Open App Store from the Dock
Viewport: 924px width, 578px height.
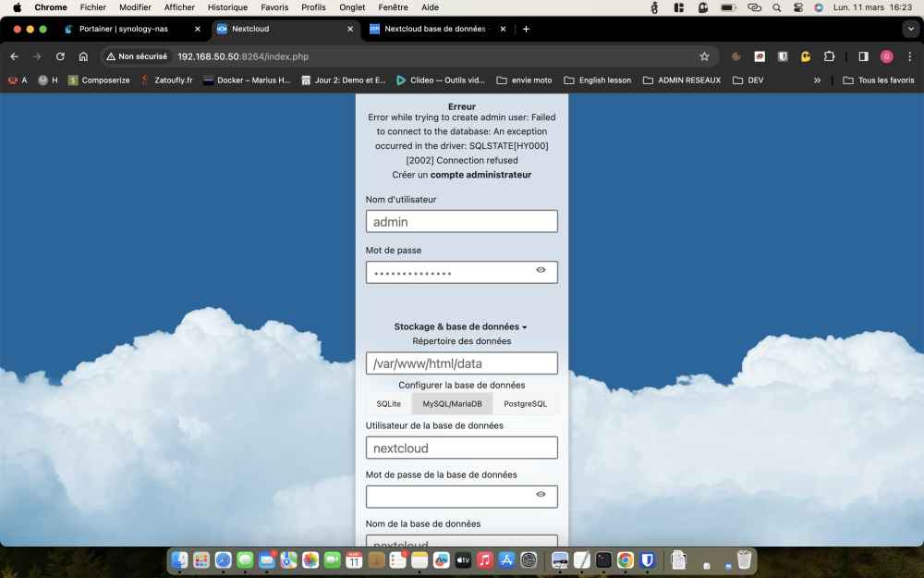click(506, 560)
